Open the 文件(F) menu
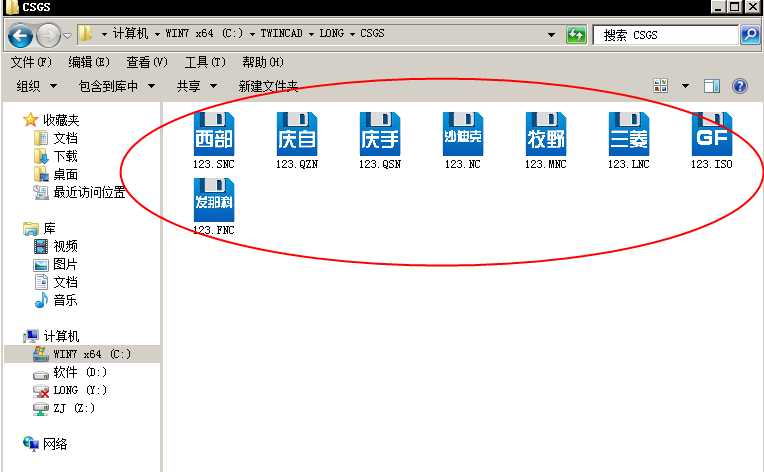This screenshot has height=472, width=764. point(31,62)
